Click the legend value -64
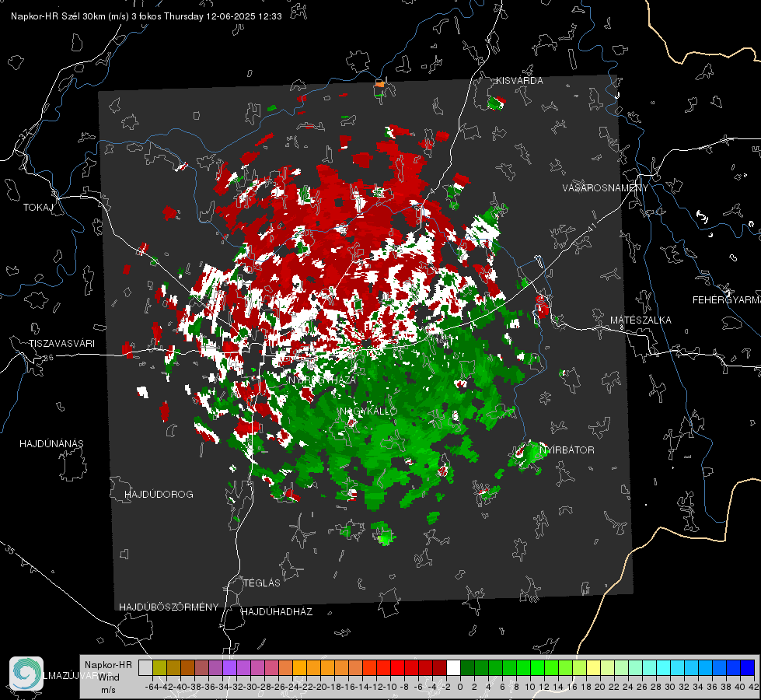Screen dimensions: 761x700 (x=152, y=687)
